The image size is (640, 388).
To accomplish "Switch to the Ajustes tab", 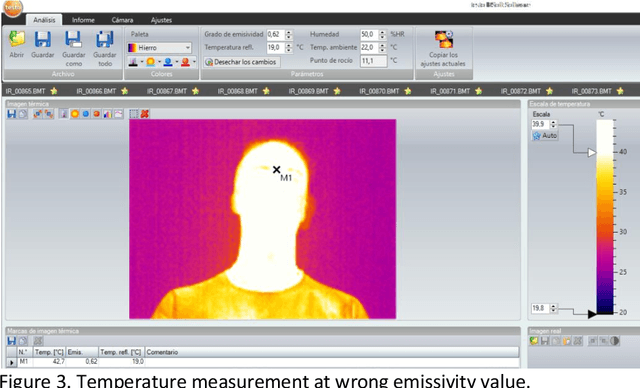I will 161,20.
